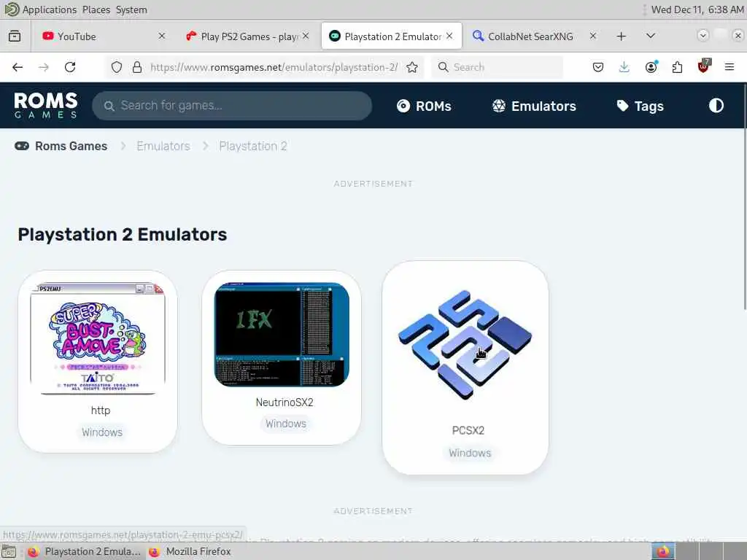
Task: Open the Firefox account icon
Action: pos(651,67)
